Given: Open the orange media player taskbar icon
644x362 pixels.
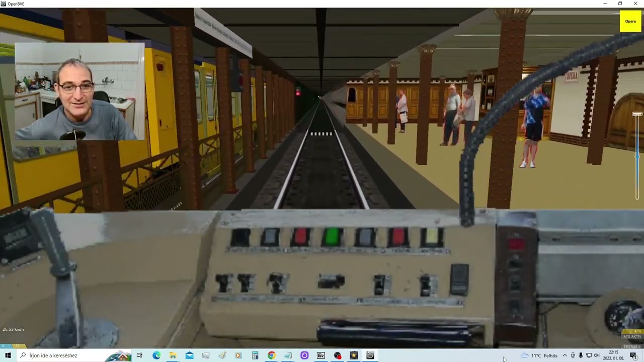Looking at the screenshot, I should point(238,355).
